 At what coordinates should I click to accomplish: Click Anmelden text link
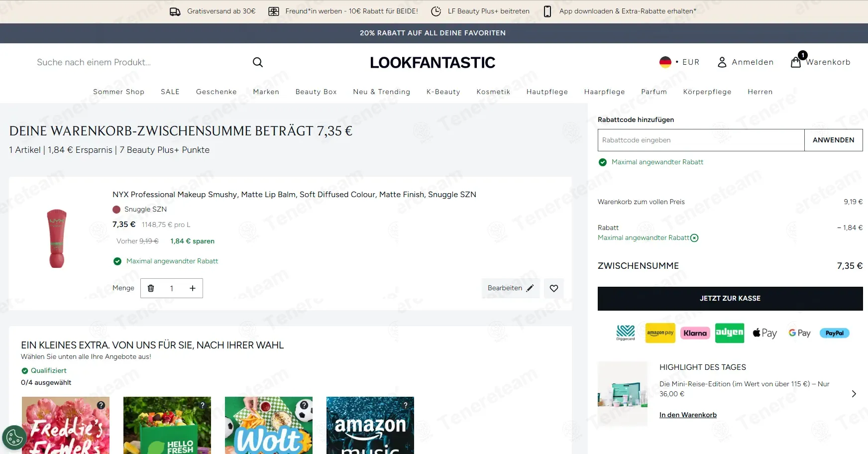point(753,62)
